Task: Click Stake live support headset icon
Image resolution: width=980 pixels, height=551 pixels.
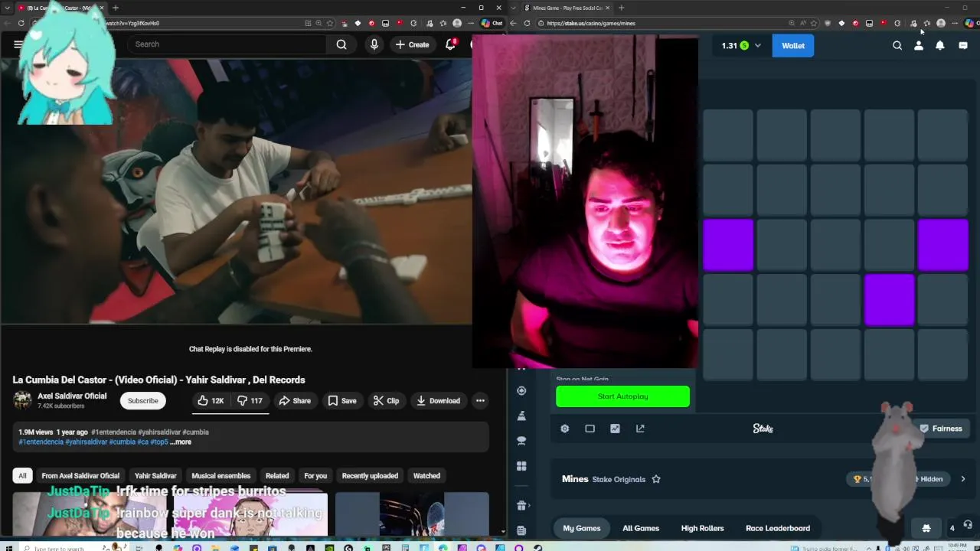Action: click(x=968, y=525)
